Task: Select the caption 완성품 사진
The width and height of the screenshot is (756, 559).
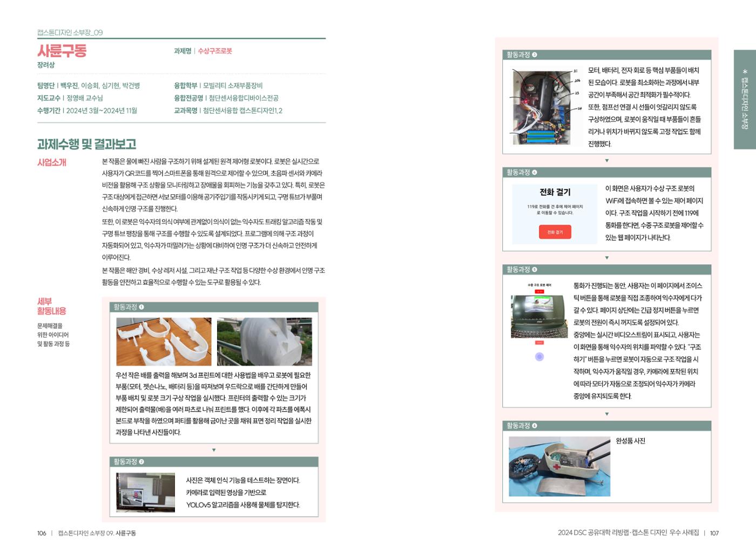Action: click(x=631, y=441)
